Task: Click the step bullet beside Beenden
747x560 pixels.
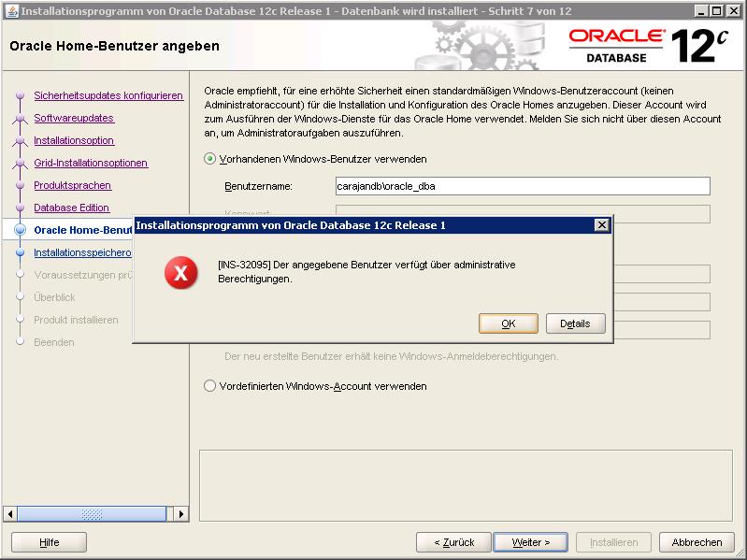Action: 20,341
